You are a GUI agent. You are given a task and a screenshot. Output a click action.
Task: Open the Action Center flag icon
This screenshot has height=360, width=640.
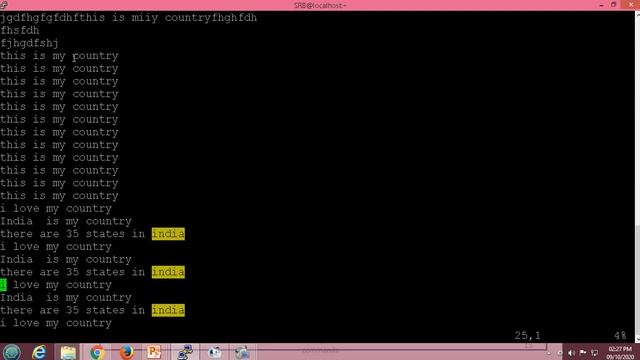(x=583, y=353)
